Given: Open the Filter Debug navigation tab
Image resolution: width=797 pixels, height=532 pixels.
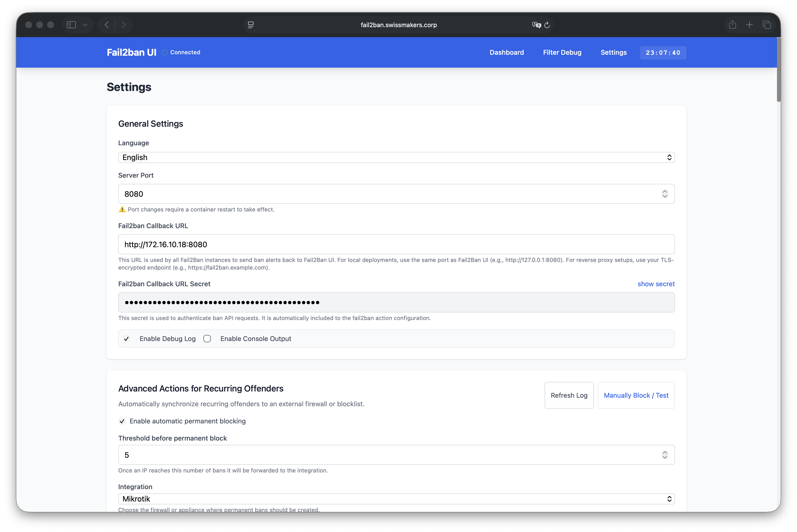Looking at the screenshot, I should pyautogui.click(x=562, y=53).
